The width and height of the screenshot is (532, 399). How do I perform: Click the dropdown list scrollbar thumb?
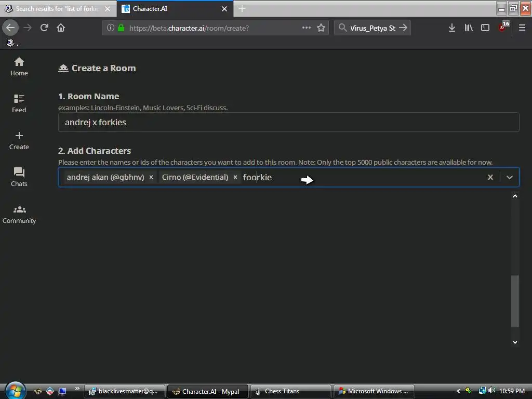coord(515,301)
